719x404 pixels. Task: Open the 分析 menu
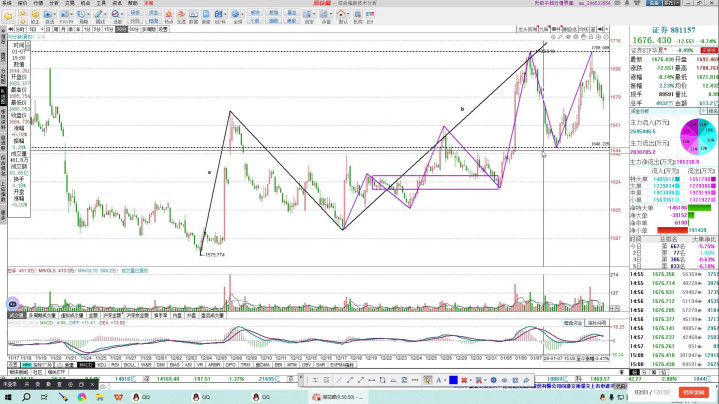(53, 4)
